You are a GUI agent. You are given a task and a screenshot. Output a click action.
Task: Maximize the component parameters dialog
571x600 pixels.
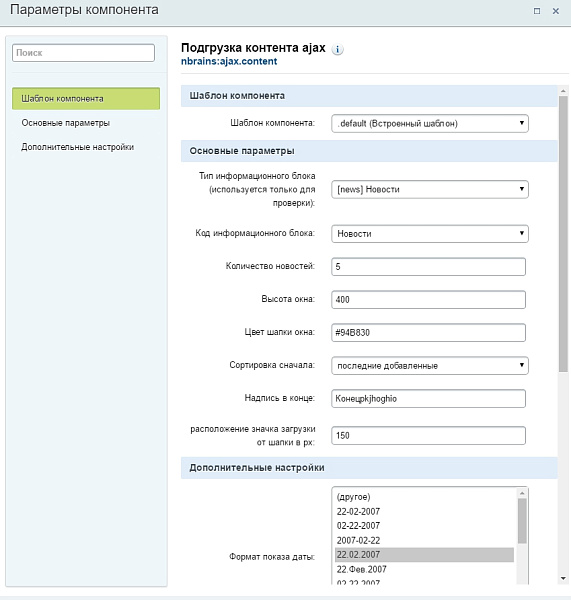(x=537, y=11)
